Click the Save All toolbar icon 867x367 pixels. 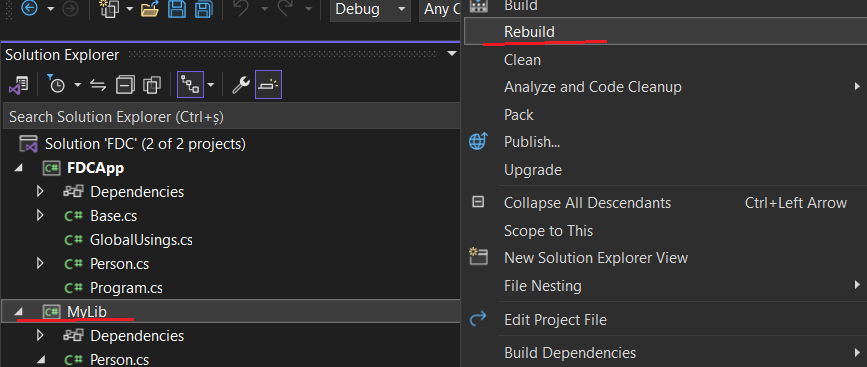(x=205, y=9)
